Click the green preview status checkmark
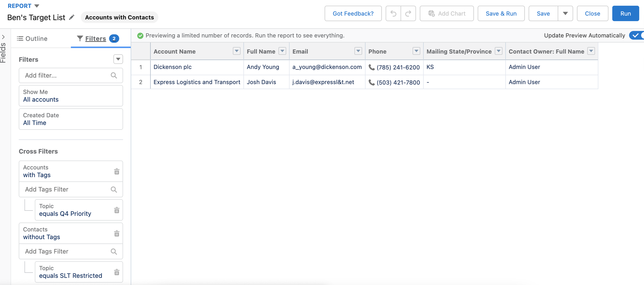The image size is (644, 285). [140, 36]
